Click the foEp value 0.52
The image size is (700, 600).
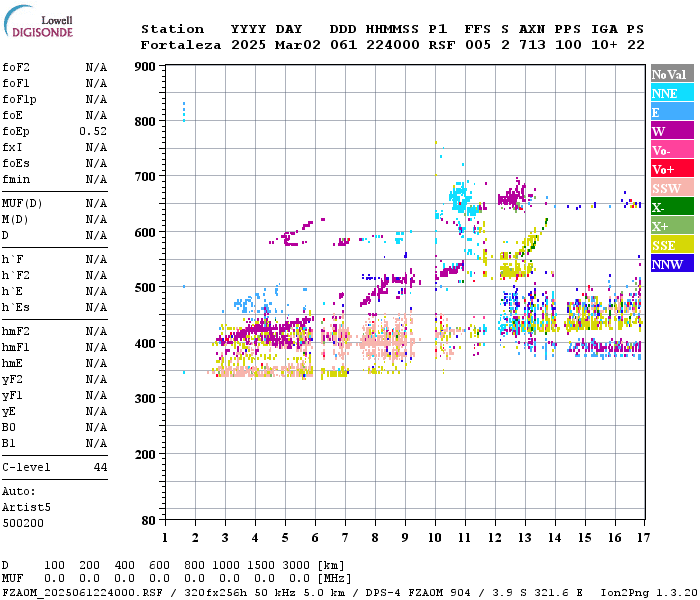tap(93, 131)
